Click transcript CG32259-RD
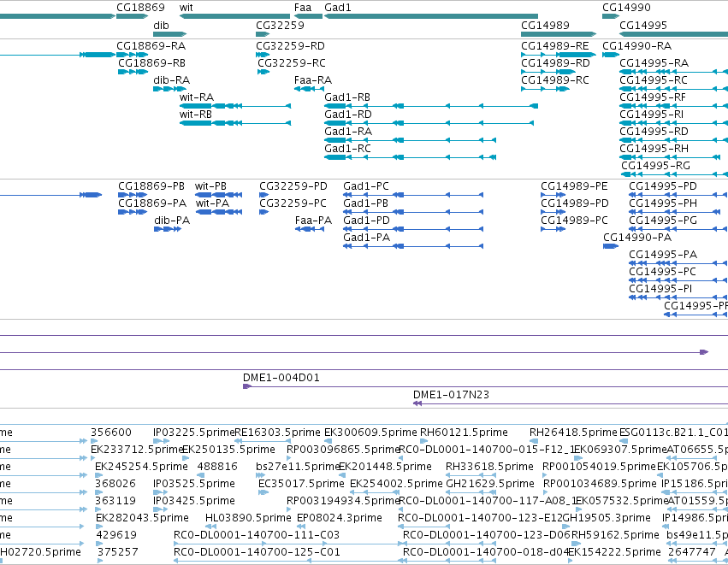The width and height of the screenshot is (728, 565). [263, 55]
